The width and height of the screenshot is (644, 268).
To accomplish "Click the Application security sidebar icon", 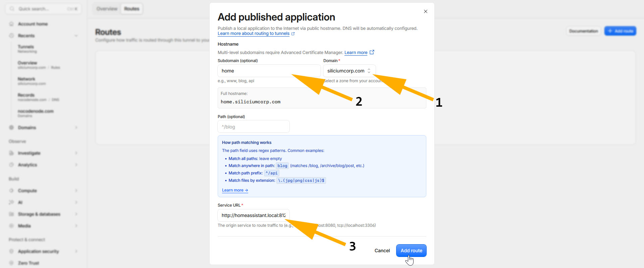I will (x=11, y=251).
